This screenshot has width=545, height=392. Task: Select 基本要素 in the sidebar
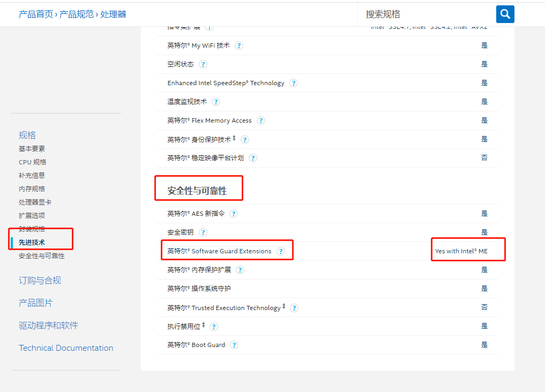(32, 149)
